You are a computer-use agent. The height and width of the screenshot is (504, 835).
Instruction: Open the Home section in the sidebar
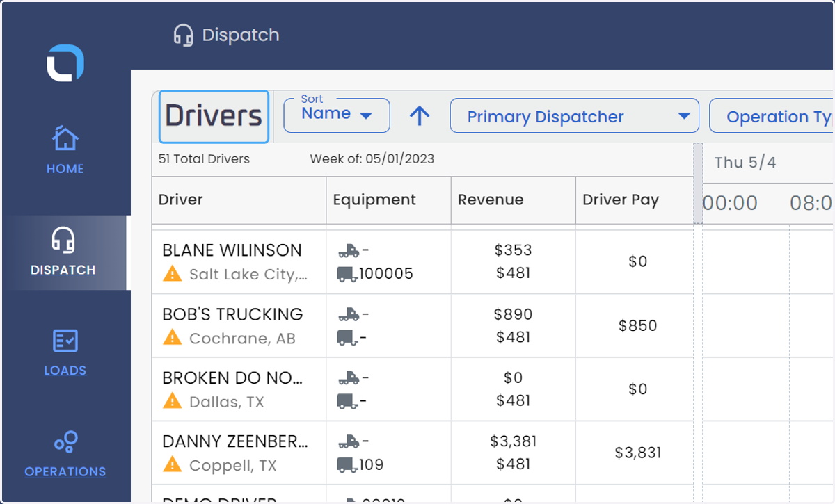[65, 149]
